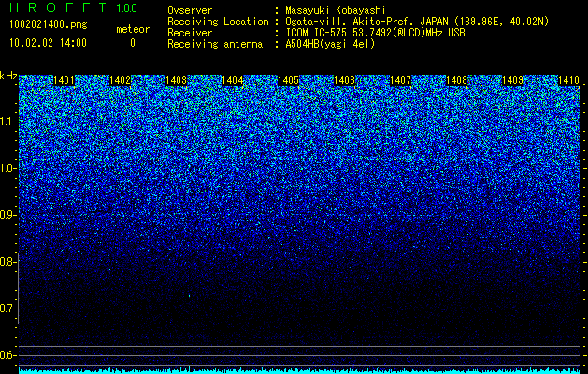Click the date 10.02.02 14:00
Image resolution: width=588 pixels, height=374 pixels.
pos(48,43)
